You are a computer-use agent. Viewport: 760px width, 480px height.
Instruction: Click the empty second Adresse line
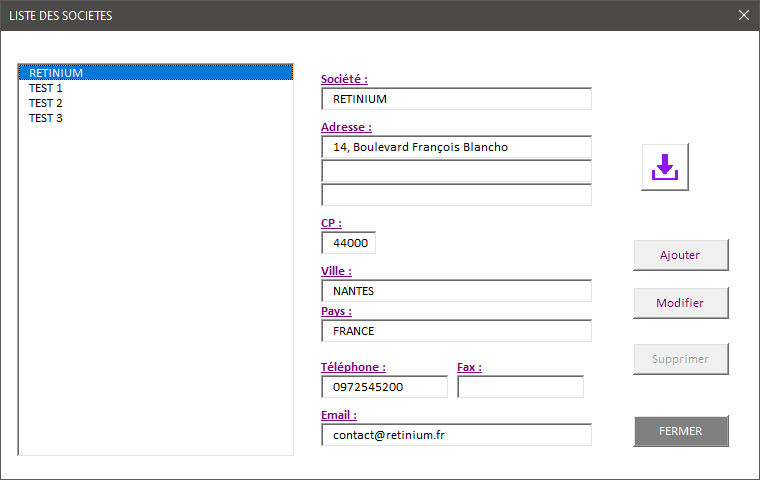(456, 171)
